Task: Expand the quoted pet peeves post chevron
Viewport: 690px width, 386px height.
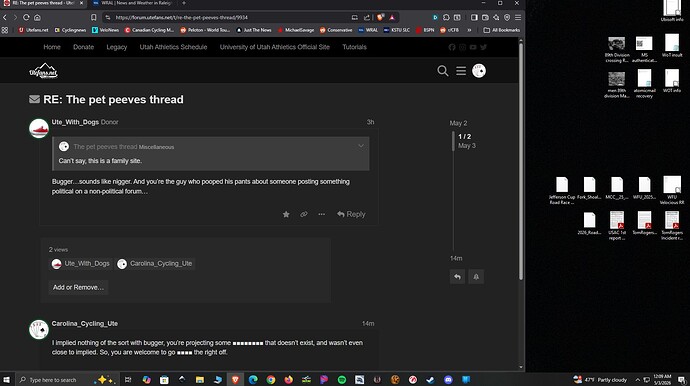Action: 361,146
